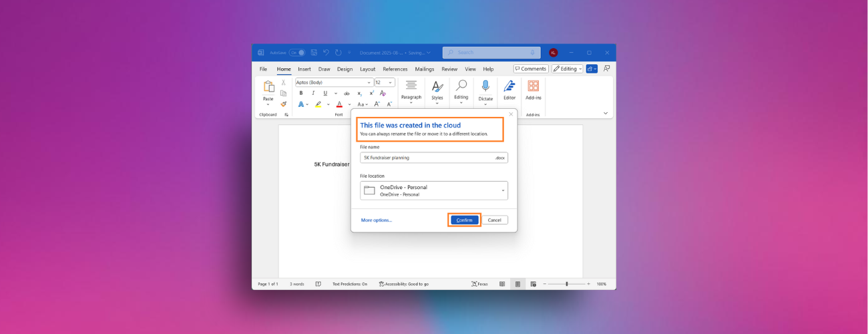
Task: Switch to the References tab
Action: pos(395,69)
